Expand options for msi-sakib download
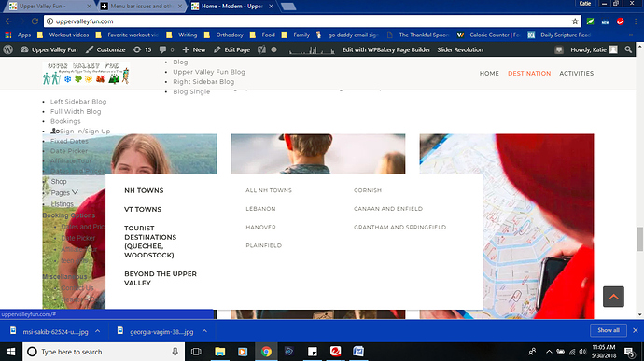 (97, 331)
